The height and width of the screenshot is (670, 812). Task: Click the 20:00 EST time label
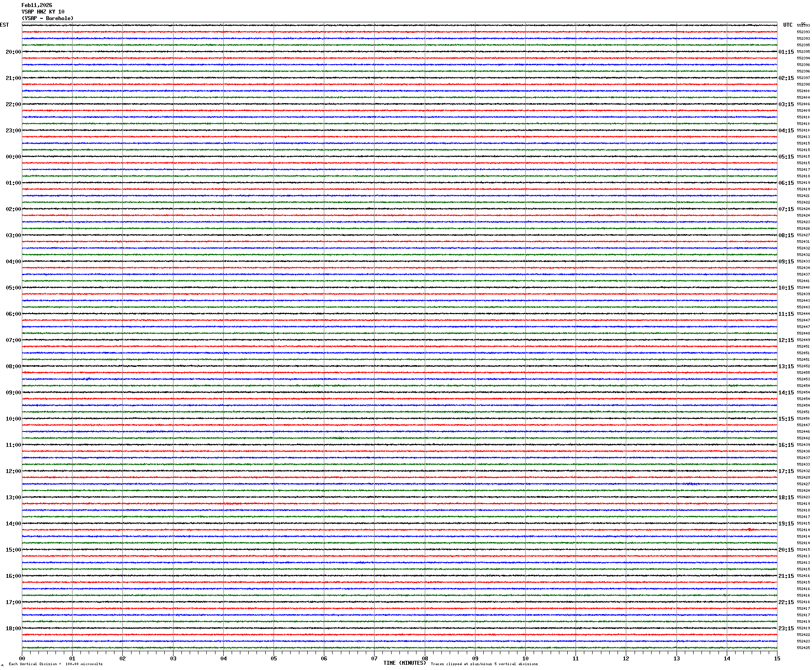(13, 52)
